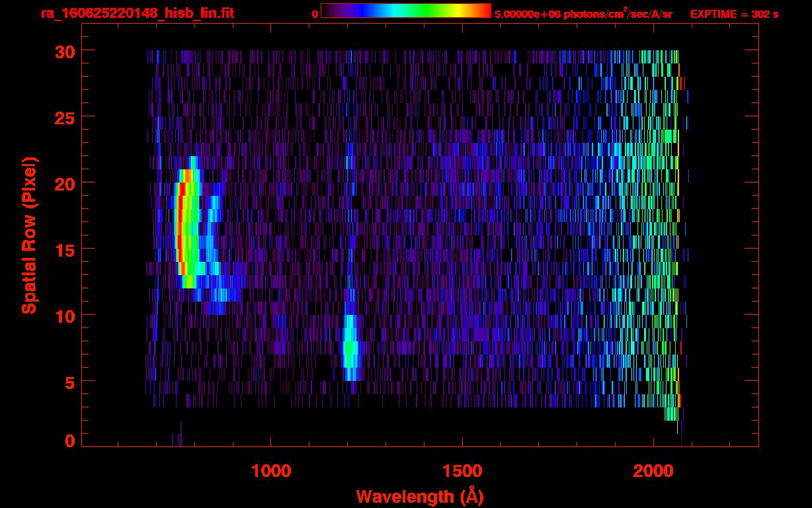Select the cyan emission blob near 1200 Å
The width and height of the screenshot is (812, 508).
click(350, 347)
